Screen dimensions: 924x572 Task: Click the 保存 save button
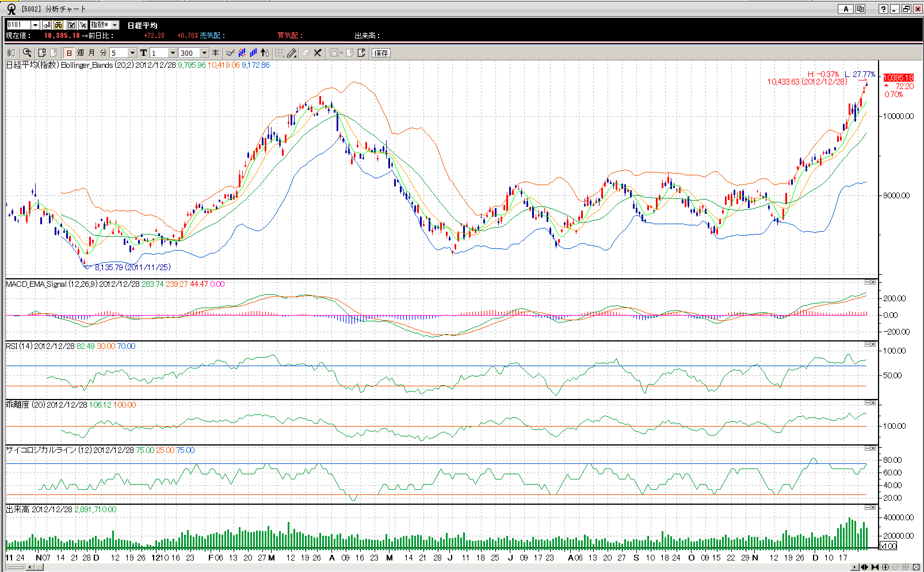381,53
